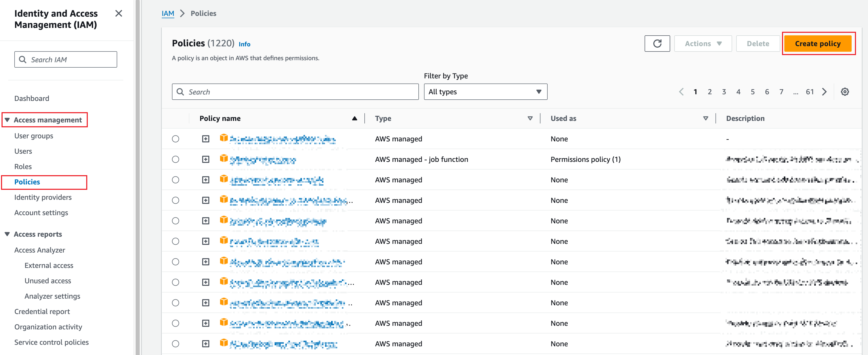This screenshot has height=355, width=868.
Task: Open Identity providers
Action: click(43, 197)
